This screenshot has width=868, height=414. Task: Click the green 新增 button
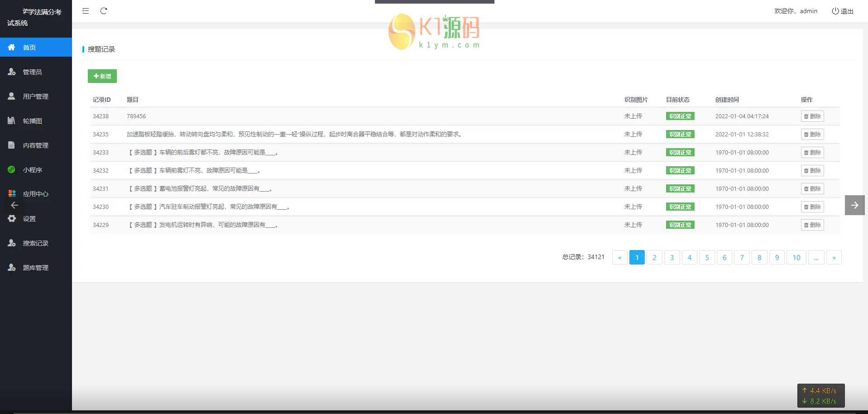click(102, 76)
